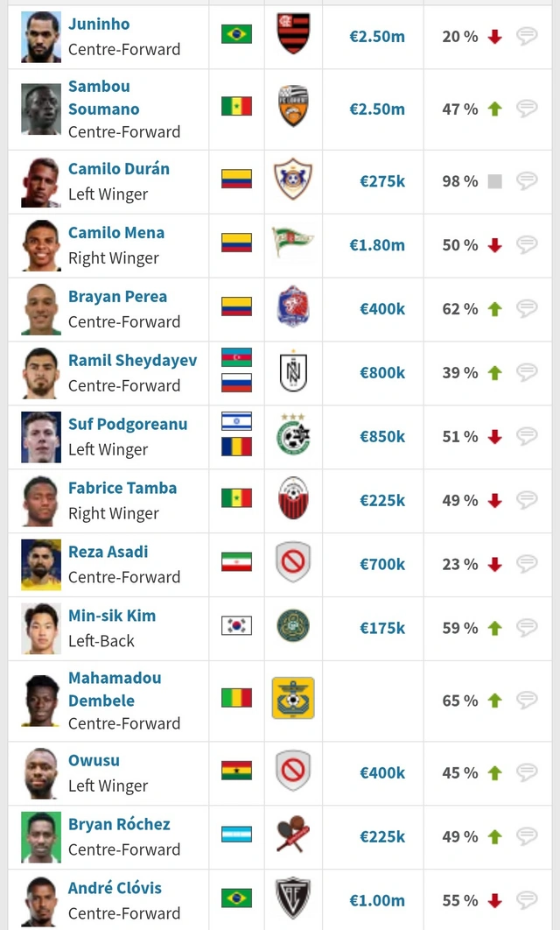Select the Maccabi Haifa crest by Suf Podgoreanu
Viewport: 560px width, 930px height.
293,434
